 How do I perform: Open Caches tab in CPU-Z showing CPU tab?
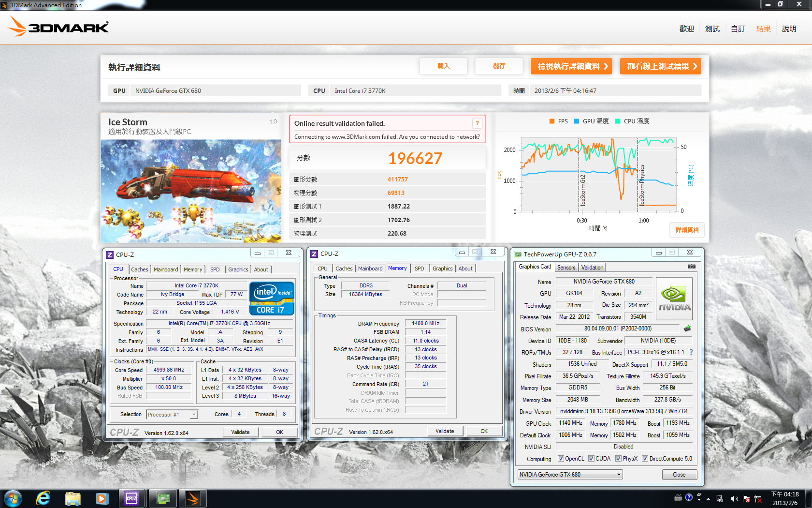pos(140,269)
